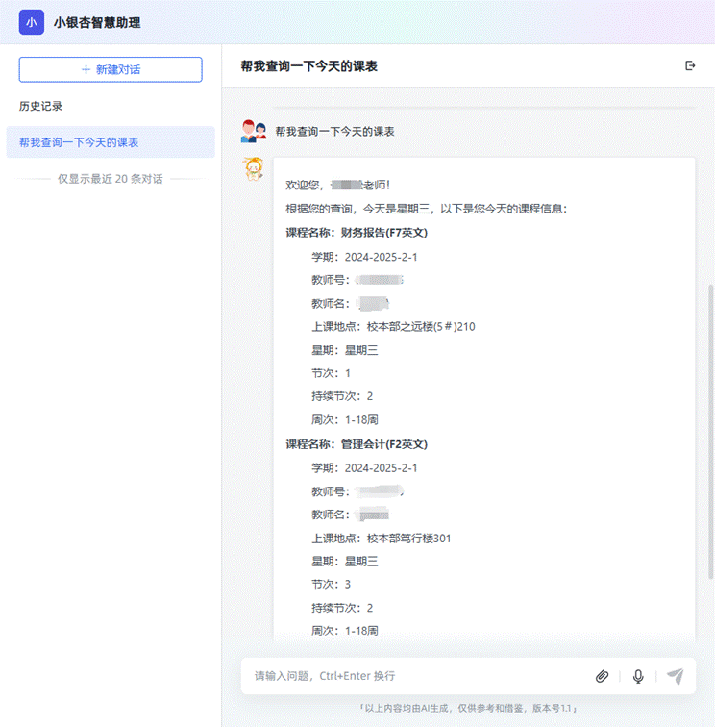Click the 小银杏智慧助理 app title
Viewport: 715px width, 728px height.
pyautogui.click(x=97, y=22)
